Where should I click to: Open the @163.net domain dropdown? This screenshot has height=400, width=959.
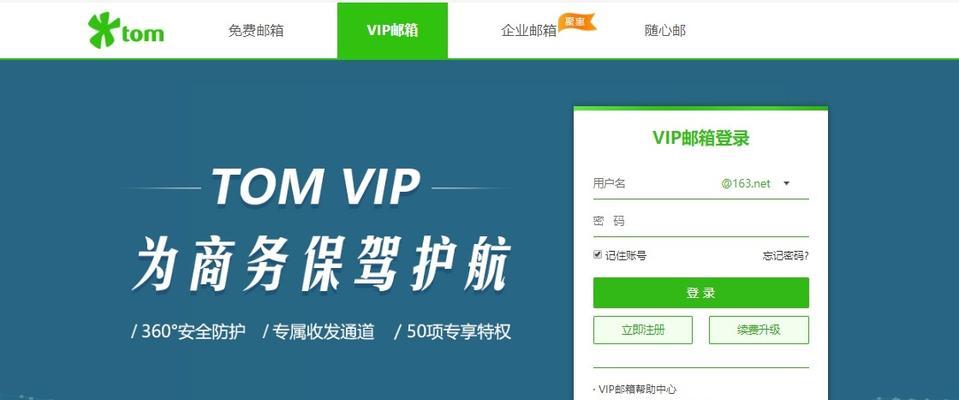755,183
